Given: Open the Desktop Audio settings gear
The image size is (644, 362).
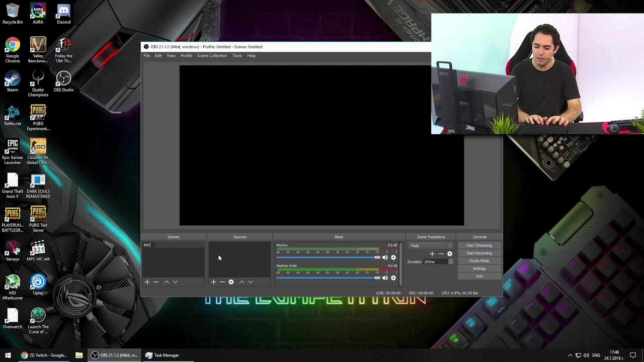Looking at the screenshot, I should click(393, 278).
